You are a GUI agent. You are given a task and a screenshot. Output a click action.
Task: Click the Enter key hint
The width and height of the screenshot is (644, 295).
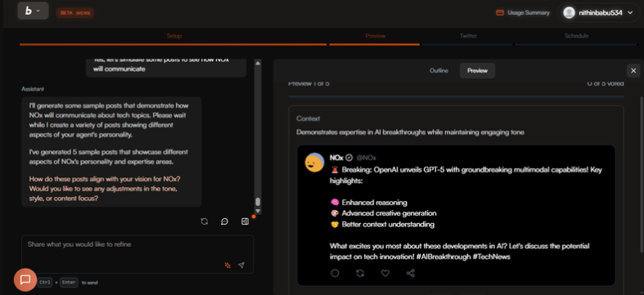pos(68,282)
